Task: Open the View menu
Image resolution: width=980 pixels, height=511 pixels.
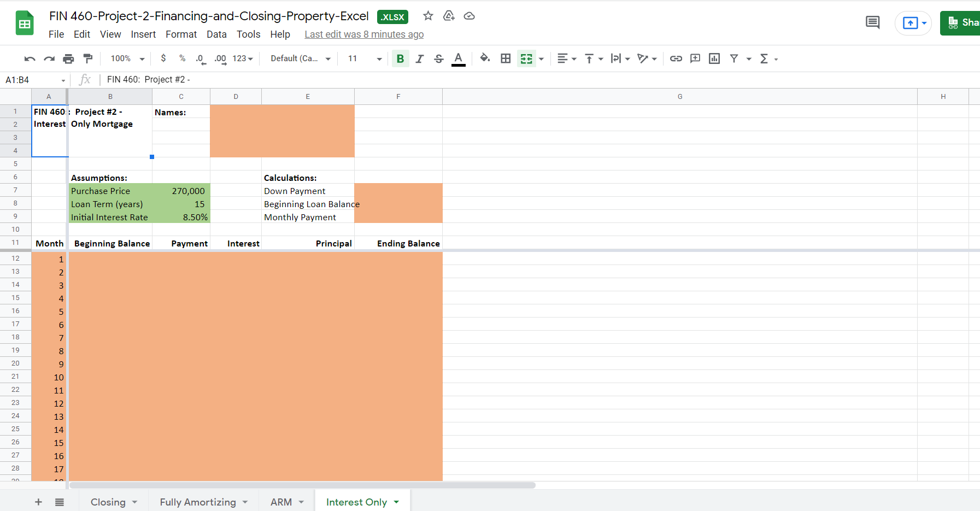Action: [x=110, y=34]
